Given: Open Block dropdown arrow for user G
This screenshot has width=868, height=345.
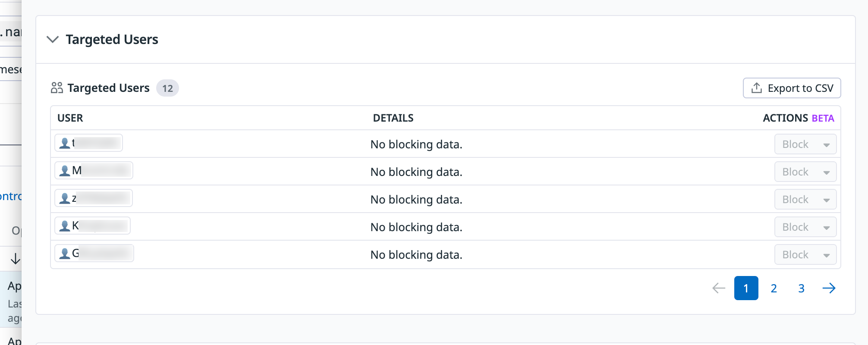Looking at the screenshot, I should [x=826, y=255].
